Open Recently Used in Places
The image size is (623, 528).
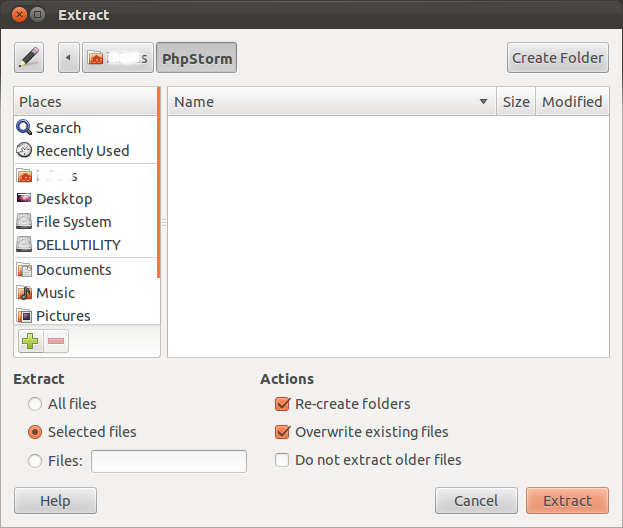[x=86, y=151]
